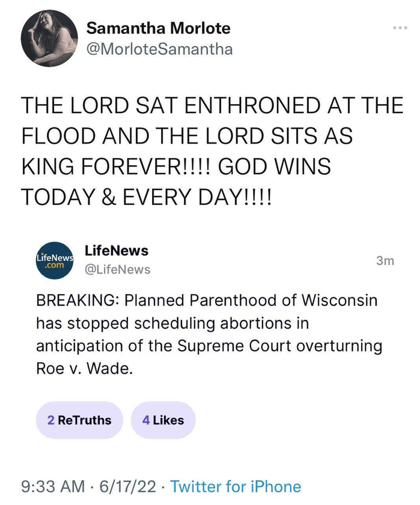Click the Roe v. Wade text line

84,369
